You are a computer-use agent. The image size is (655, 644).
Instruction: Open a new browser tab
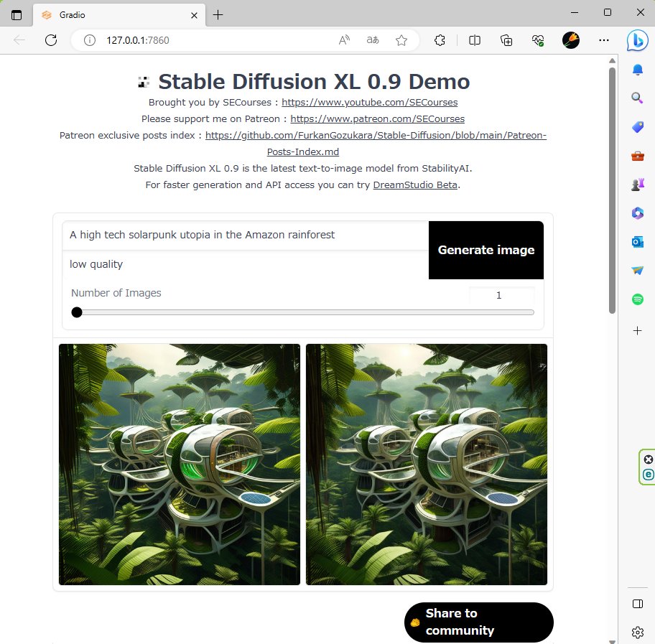pyautogui.click(x=218, y=14)
